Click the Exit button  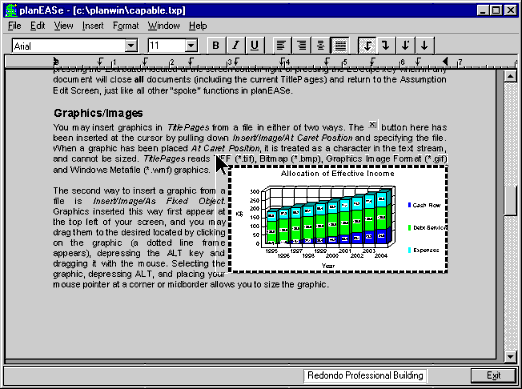click(493, 376)
